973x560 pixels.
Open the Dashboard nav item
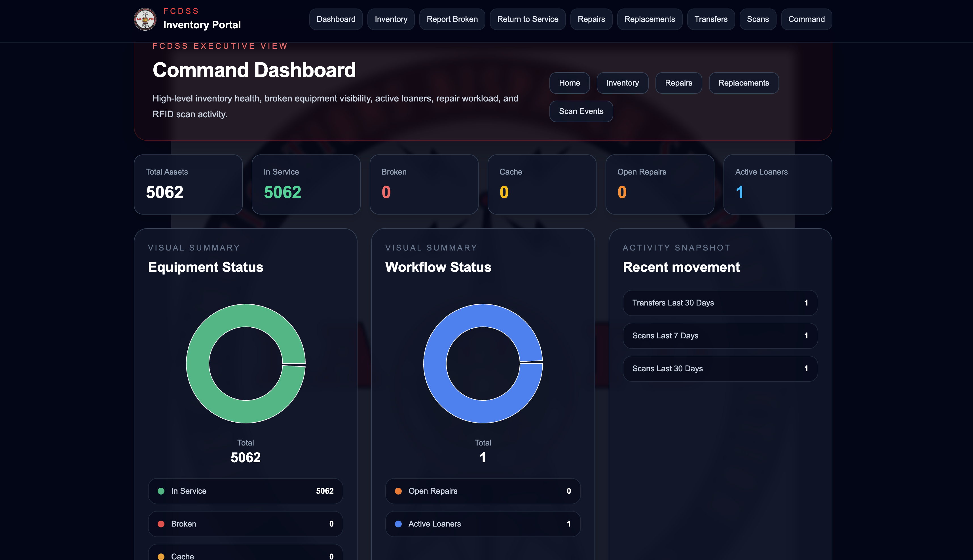point(336,19)
